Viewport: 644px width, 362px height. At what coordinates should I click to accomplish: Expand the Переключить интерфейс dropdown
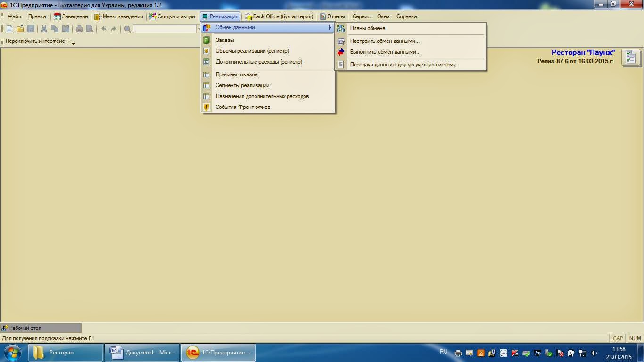click(37, 41)
